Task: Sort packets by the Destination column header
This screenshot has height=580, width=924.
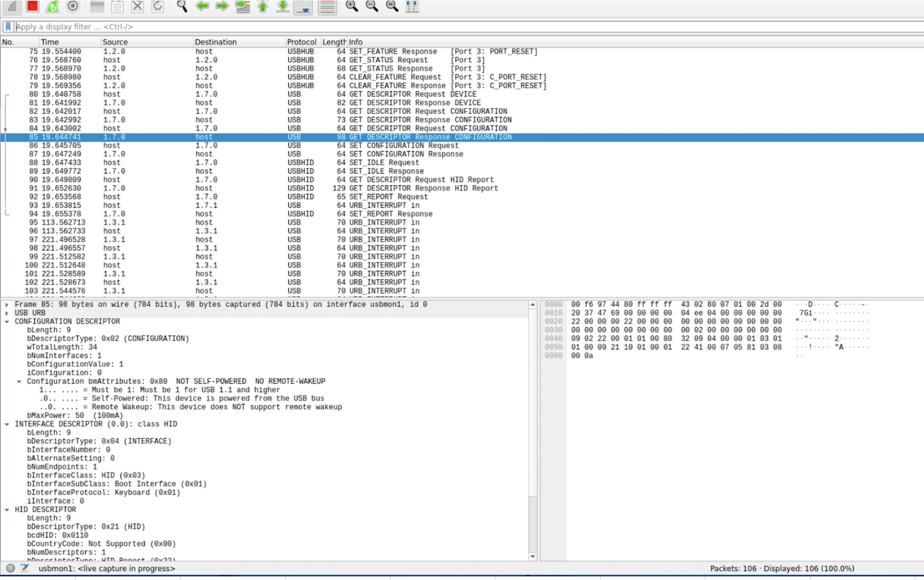Action: pos(239,42)
